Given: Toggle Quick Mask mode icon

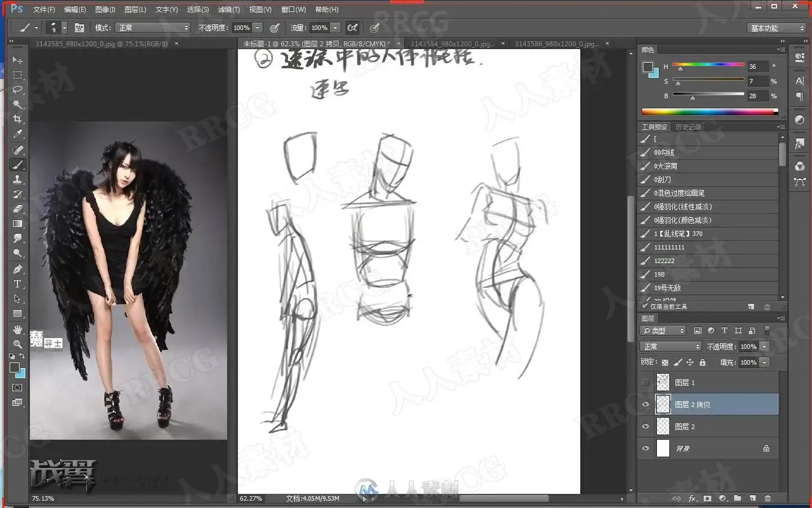Looking at the screenshot, I should (17, 388).
